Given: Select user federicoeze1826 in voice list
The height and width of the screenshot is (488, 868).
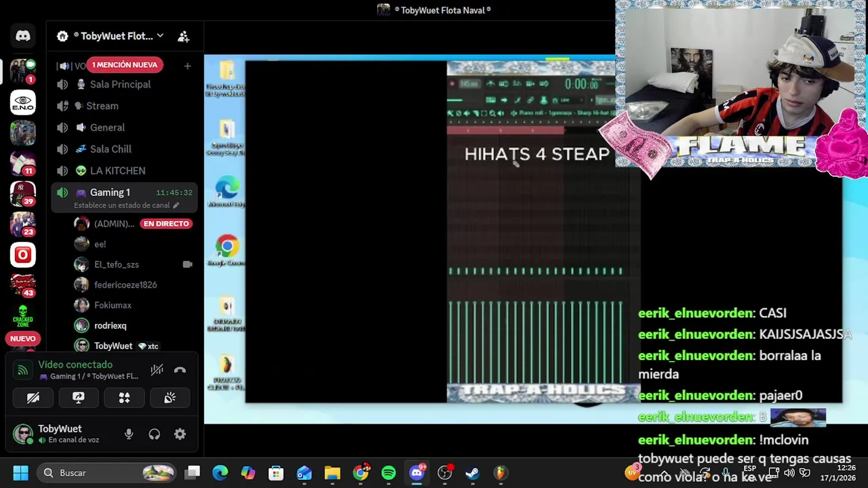Looking at the screenshot, I should point(134,285).
